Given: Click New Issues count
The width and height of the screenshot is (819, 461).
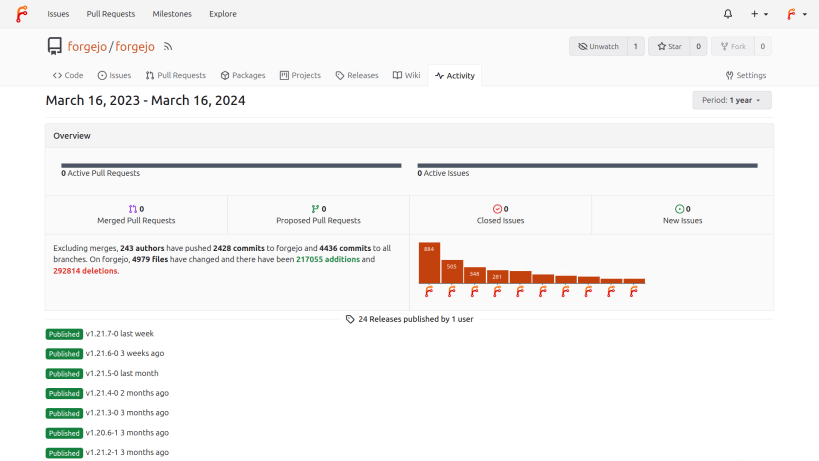Looking at the screenshot, I should pyautogui.click(x=688, y=209).
